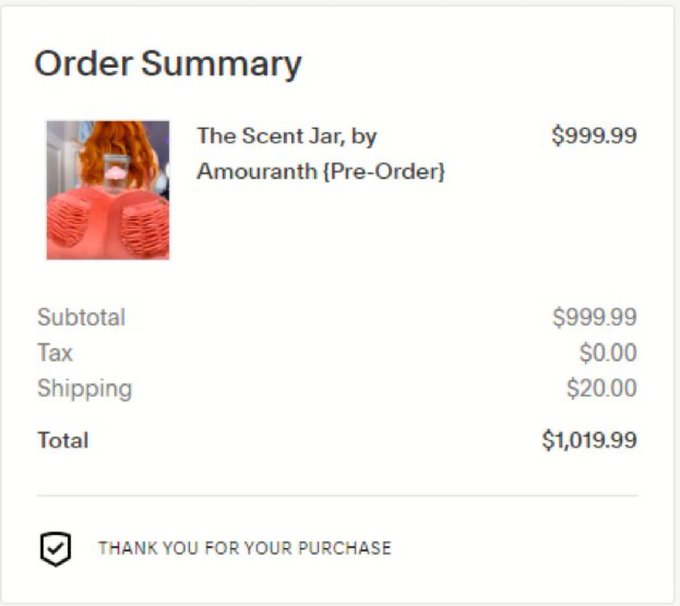Open The Scent Jar, by product title
This screenshot has height=606, width=680.
tap(287, 136)
